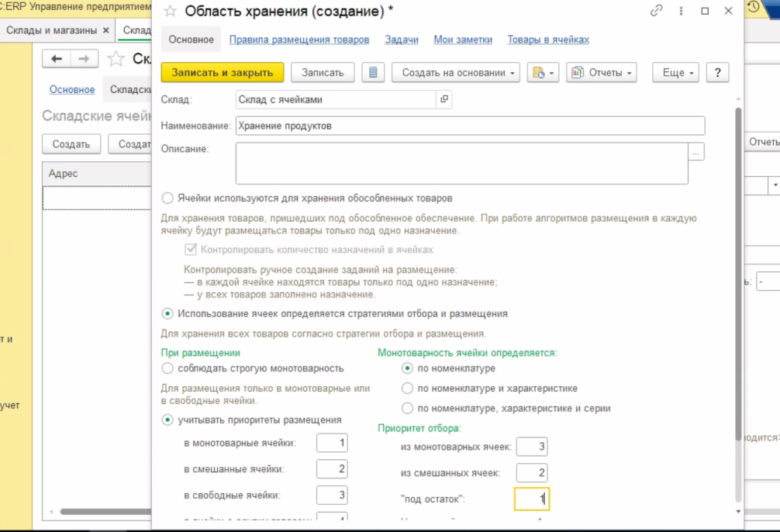Open the 'Товары в ячейках' tab

pos(548,40)
